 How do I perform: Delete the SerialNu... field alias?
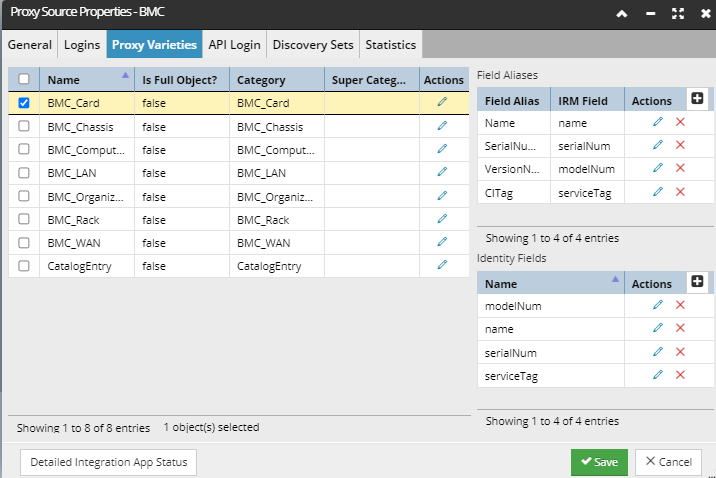click(x=680, y=145)
